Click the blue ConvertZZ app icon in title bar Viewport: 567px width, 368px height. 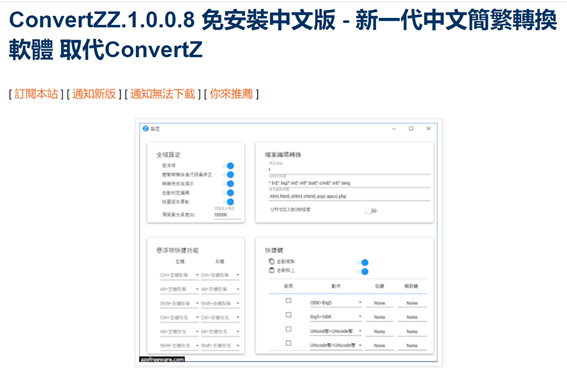[x=146, y=128]
